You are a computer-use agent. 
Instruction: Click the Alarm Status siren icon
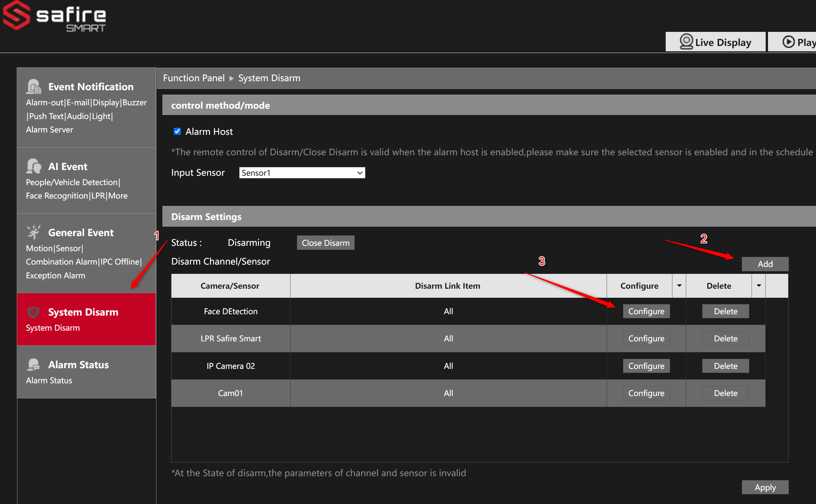34,365
